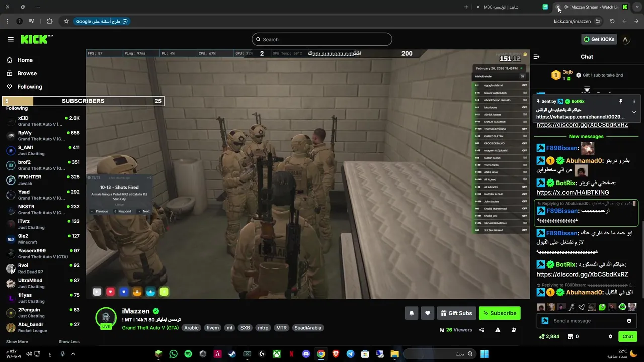644x362 pixels.
Task: Share the stream via share icon
Action: (x=481, y=330)
